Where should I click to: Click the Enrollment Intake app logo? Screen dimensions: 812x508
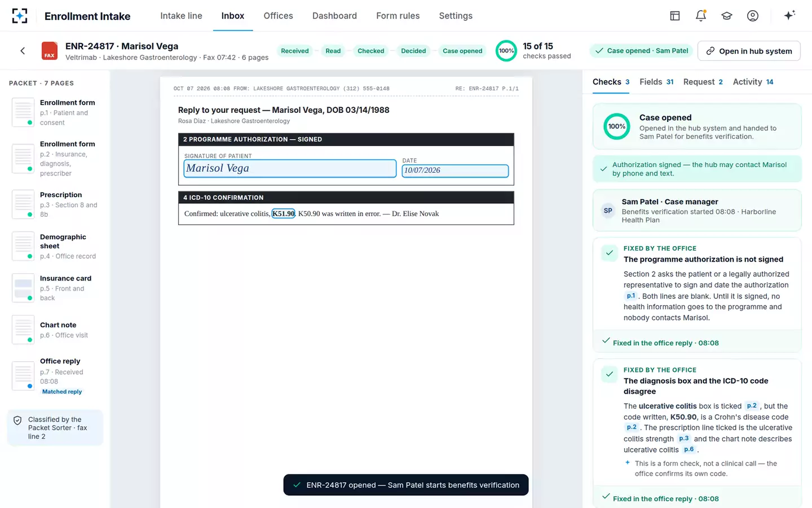[x=20, y=16]
